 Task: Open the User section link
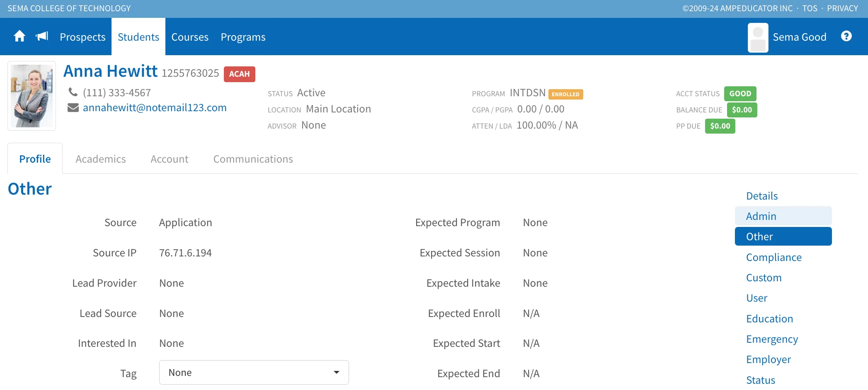757,298
